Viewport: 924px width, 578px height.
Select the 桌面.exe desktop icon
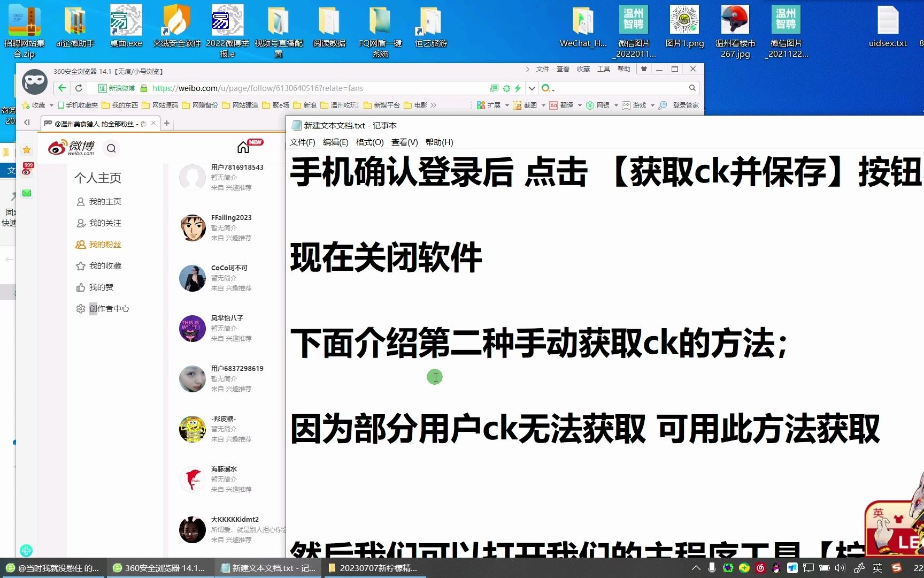(x=126, y=26)
